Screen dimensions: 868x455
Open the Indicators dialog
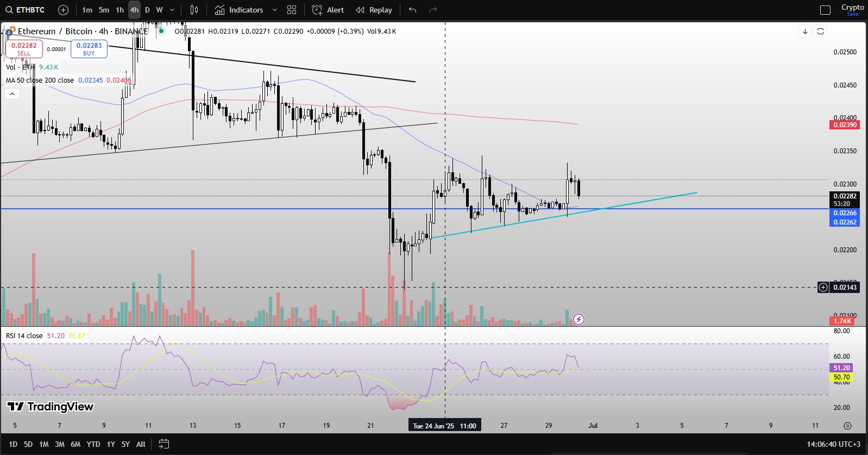[239, 10]
